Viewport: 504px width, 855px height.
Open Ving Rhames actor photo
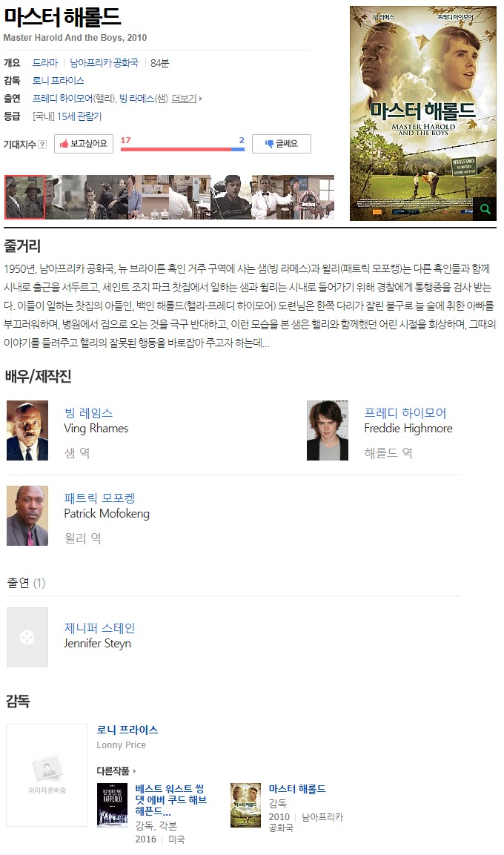(x=27, y=430)
